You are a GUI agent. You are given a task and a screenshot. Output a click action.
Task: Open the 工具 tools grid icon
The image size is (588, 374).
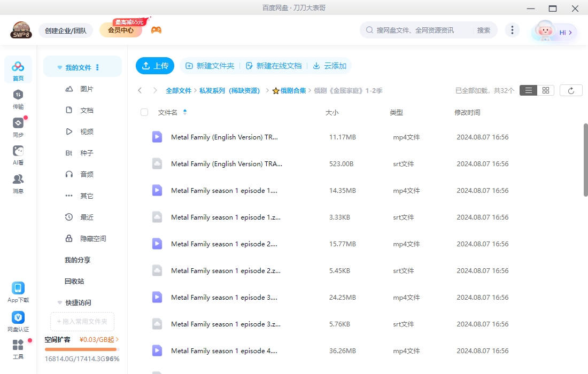click(x=18, y=349)
